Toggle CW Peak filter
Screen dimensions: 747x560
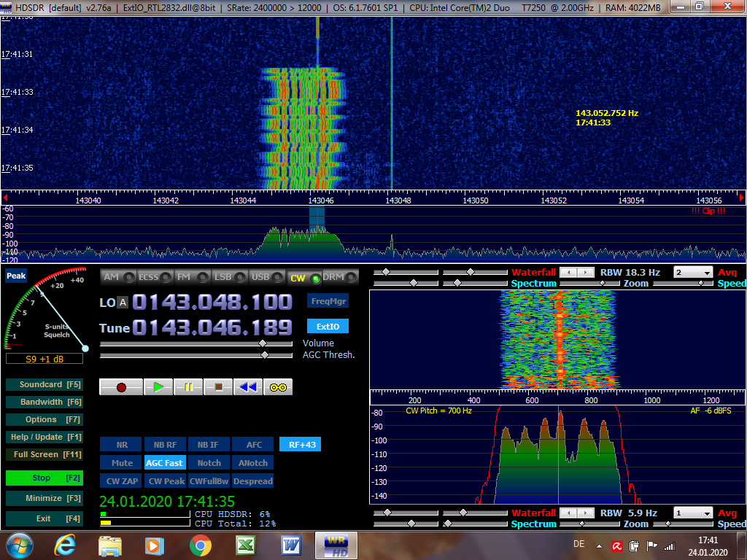[165, 481]
